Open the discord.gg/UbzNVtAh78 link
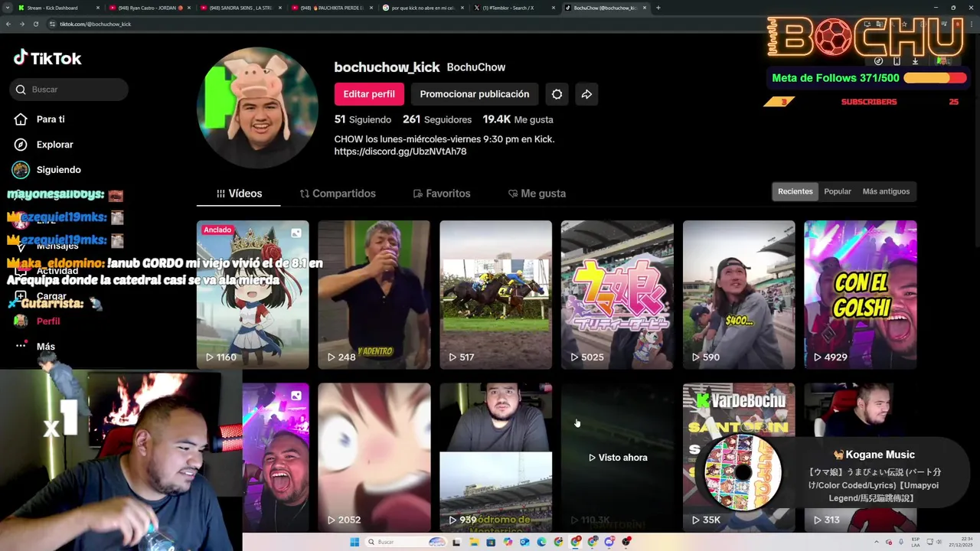Image resolution: width=980 pixels, height=551 pixels. click(x=400, y=152)
